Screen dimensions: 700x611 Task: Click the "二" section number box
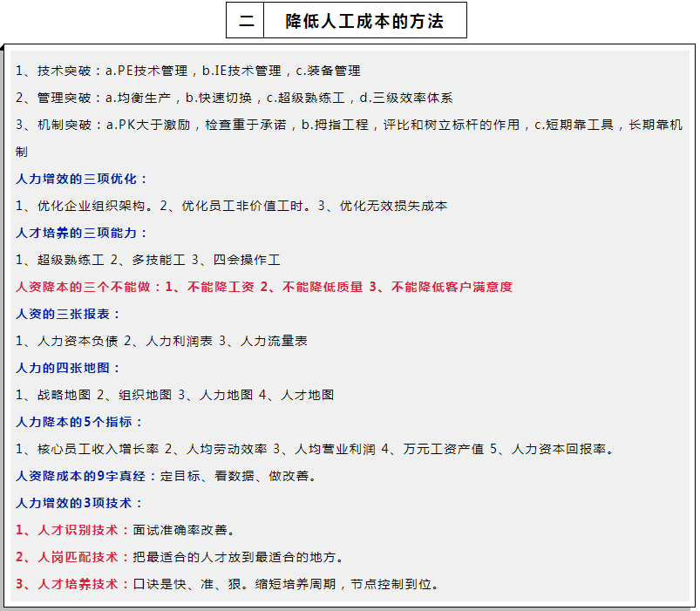(x=245, y=21)
